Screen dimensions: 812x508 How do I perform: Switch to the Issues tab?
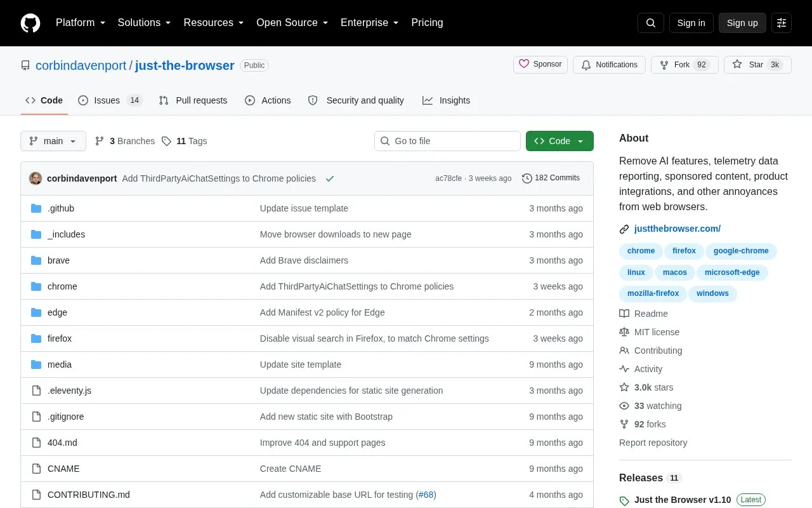point(110,100)
